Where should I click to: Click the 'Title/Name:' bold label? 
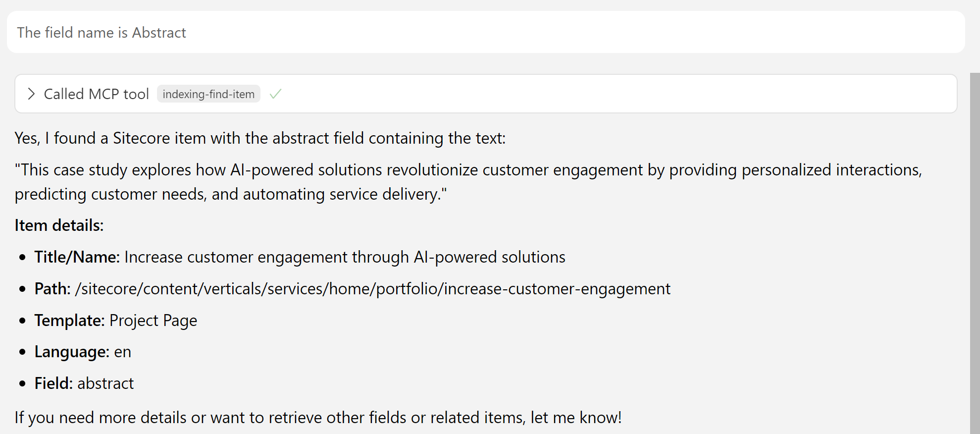click(77, 257)
